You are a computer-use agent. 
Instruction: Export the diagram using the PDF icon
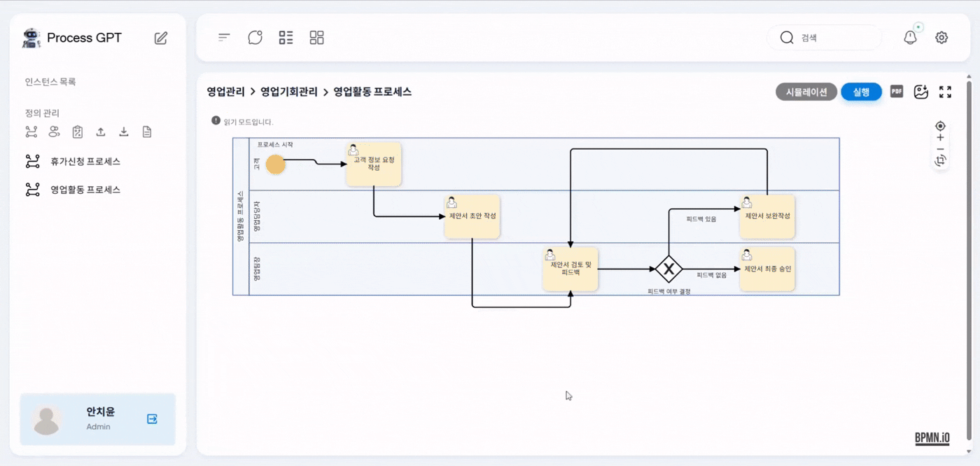(x=897, y=92)
